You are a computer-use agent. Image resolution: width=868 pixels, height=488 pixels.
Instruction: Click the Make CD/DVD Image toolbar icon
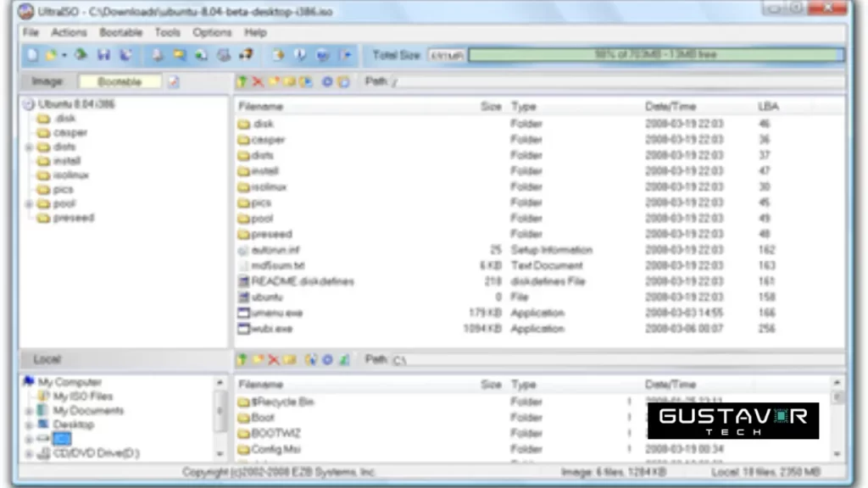point(158,54)
